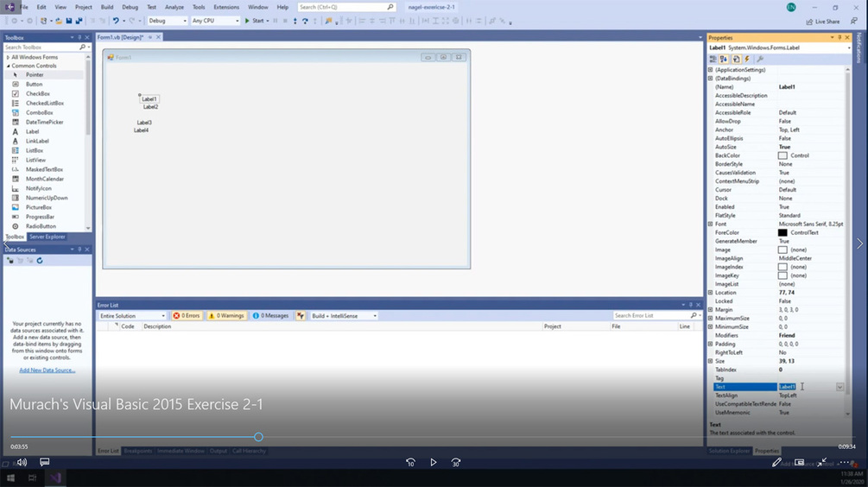Pick the MonthCalendar control in Toolbox

44,179
